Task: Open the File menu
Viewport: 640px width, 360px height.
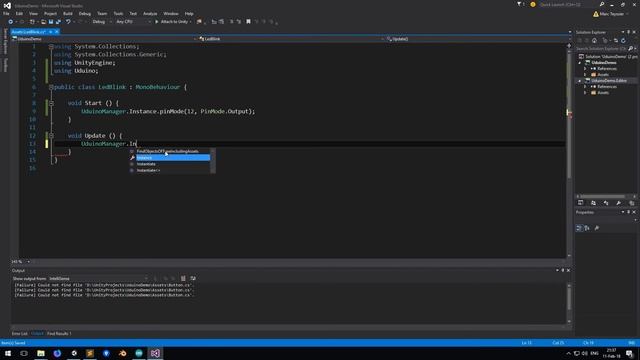Action: click(x=6, y=13)
